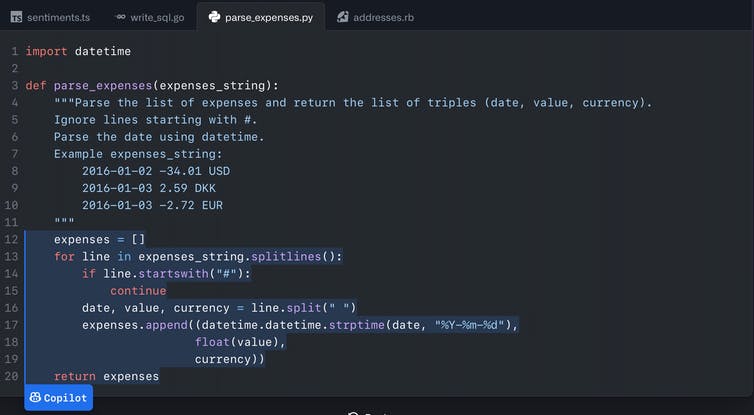This screenshot has width=754, height=415.
Task: Click 'expenses = []' on line 12
Action: (100, 239)
